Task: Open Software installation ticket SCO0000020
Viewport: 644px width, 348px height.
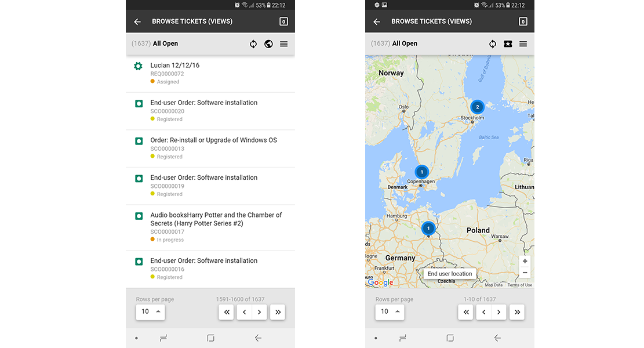Action: click(210, 111)
